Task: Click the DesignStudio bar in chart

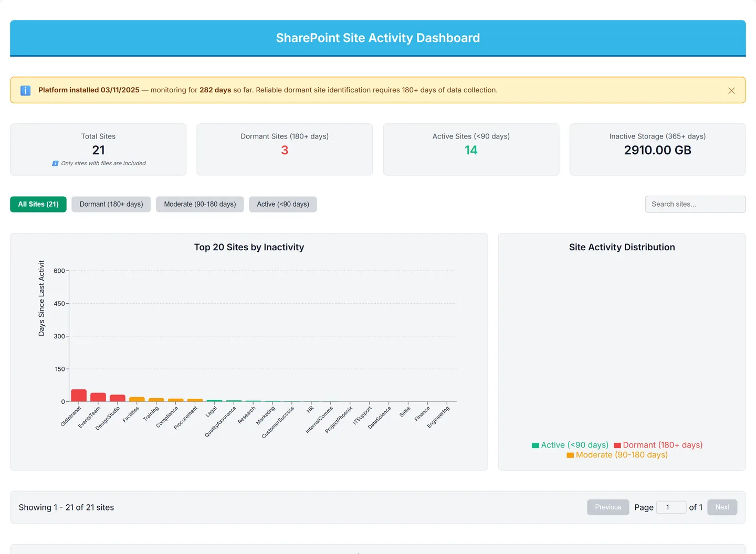Action: [118, 398]
